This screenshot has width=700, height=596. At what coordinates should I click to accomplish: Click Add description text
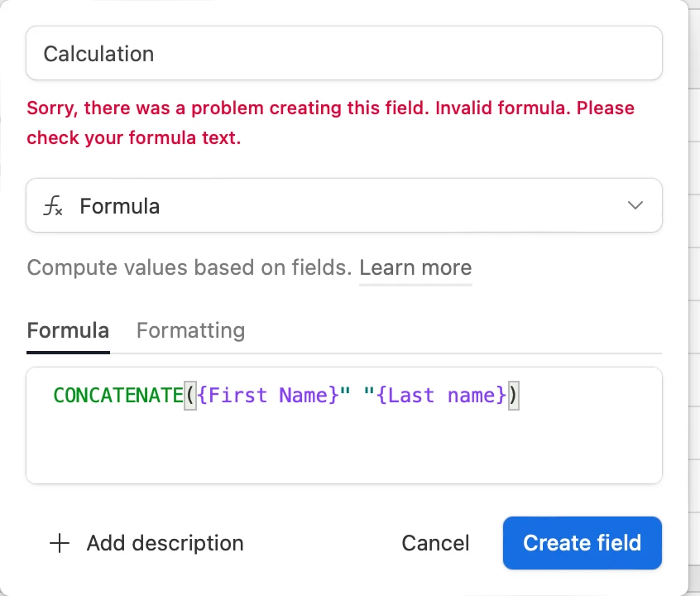click(x=165, y=543)
